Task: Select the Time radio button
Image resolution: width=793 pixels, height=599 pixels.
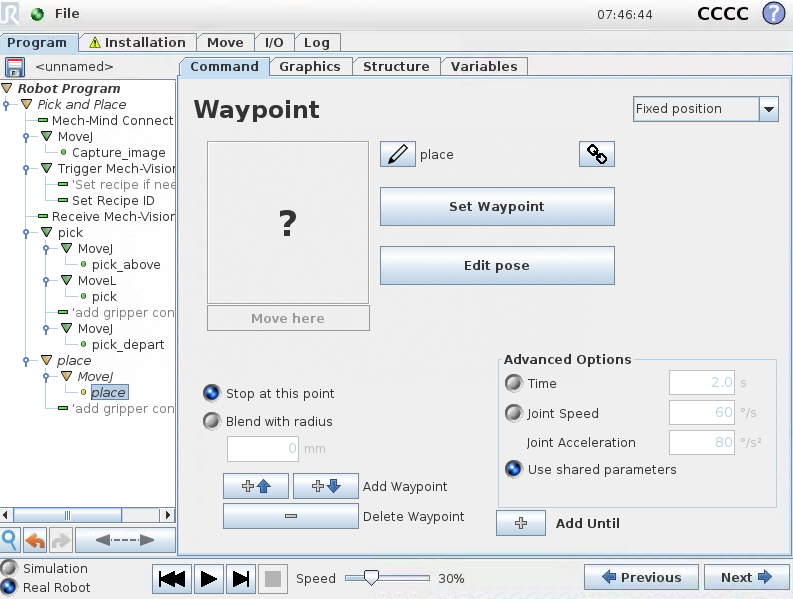Action: [x=514, y=383]
